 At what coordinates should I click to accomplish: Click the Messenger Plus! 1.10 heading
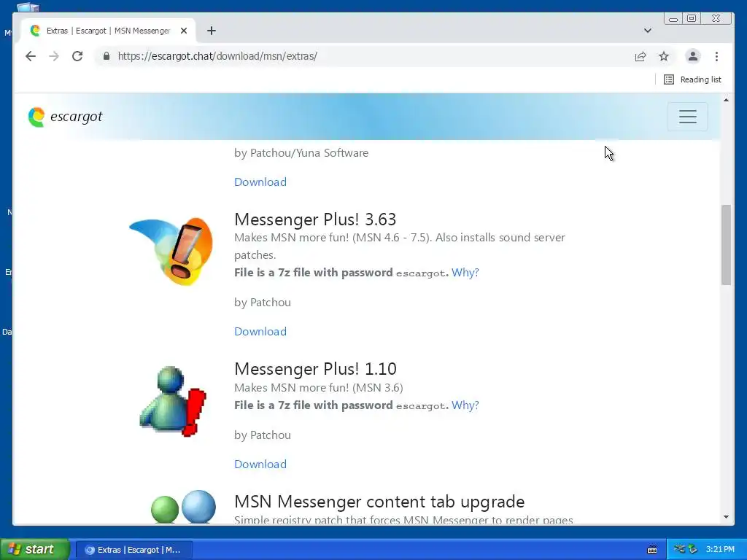315,369
